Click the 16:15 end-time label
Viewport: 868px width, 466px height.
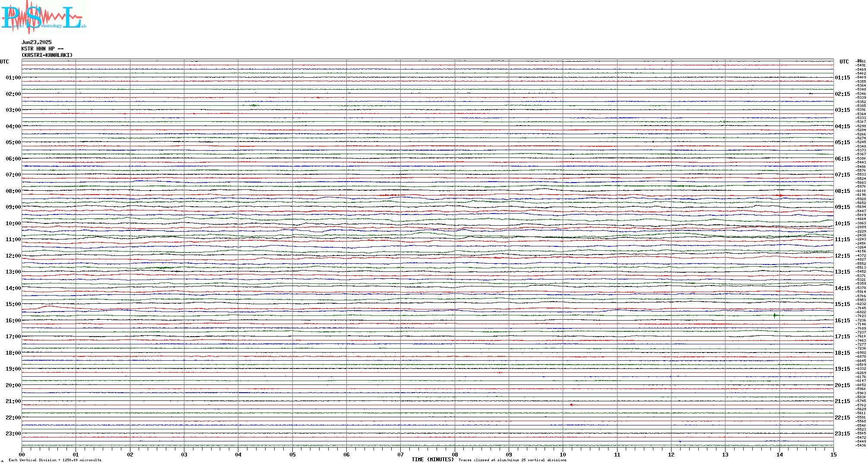tap(843, 321)
